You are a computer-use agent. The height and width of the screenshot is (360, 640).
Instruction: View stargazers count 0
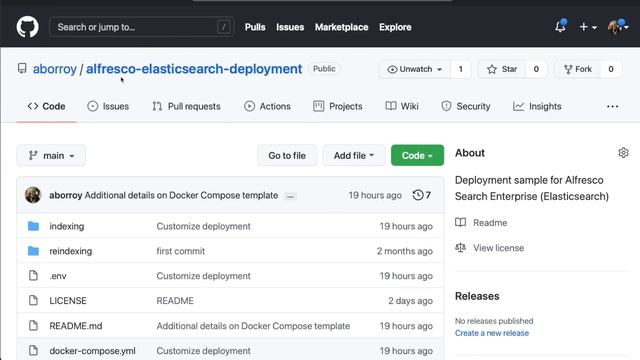click(x=536, y=69)
